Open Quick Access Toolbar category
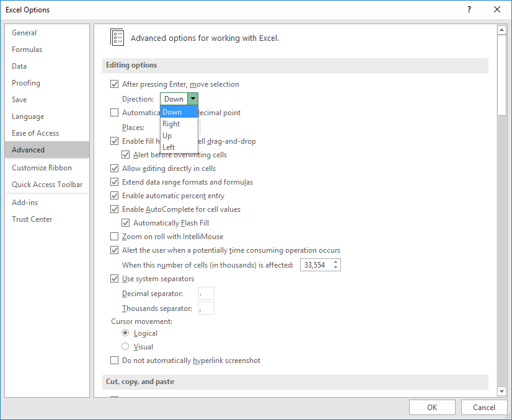This screenshot has height=420, width=512. (47, 185)
